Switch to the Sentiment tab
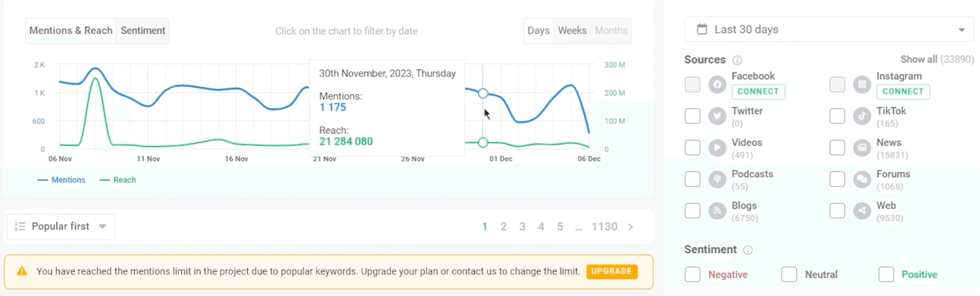 tap(143, 30)
